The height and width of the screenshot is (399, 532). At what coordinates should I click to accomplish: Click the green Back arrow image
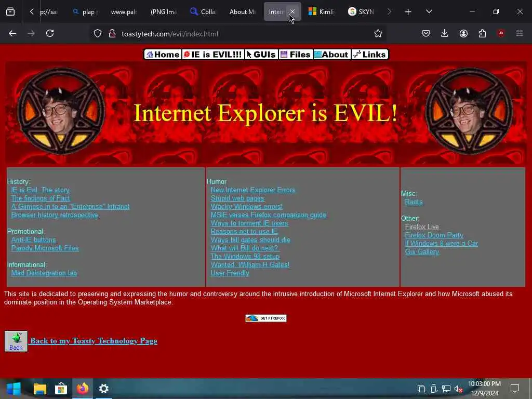pyautogui.click(x=16, y=341)
